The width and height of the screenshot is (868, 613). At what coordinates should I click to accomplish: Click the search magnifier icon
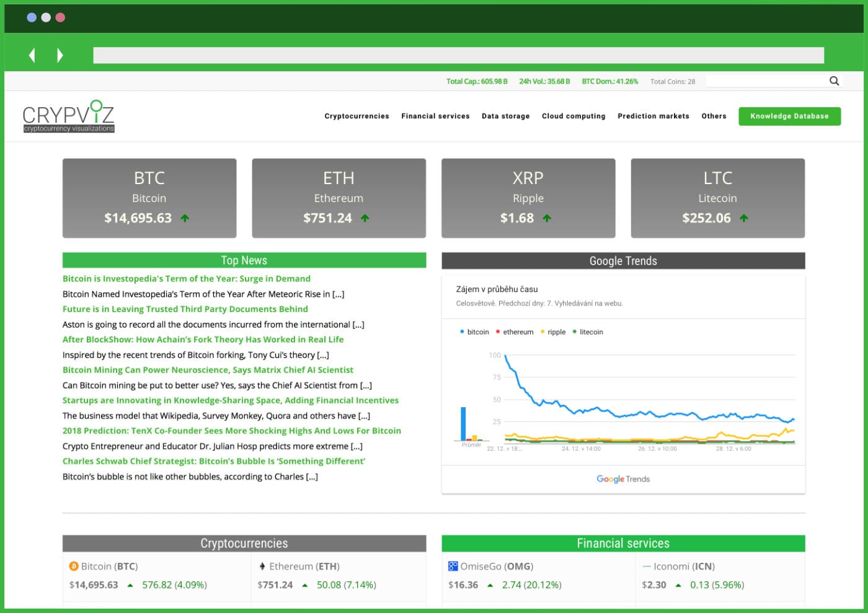pos(834,81)
